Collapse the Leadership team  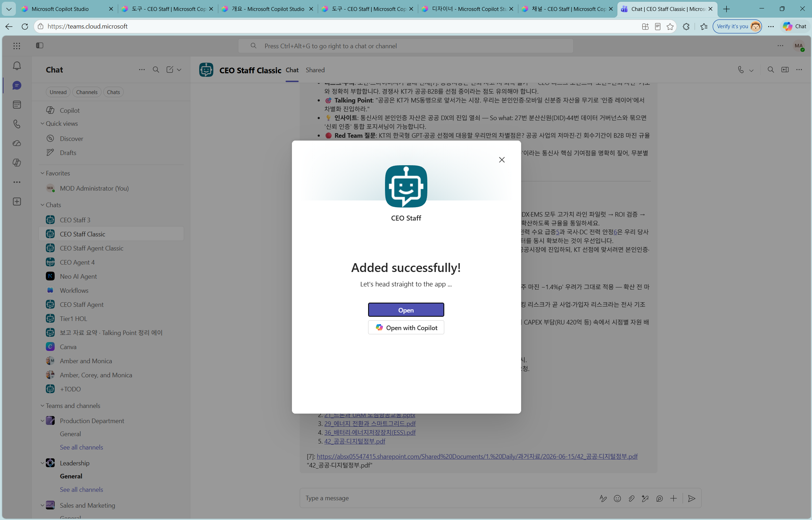[x=42, y=463]
